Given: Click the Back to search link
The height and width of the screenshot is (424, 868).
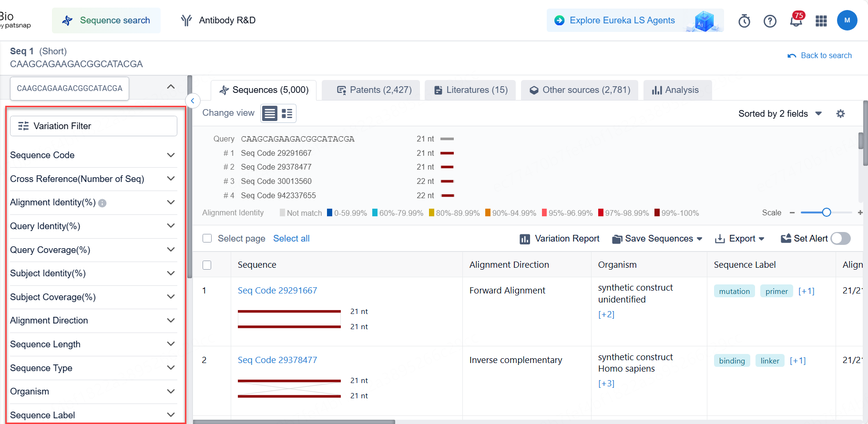Looking at the screenshot, I should tap(820, 55).
